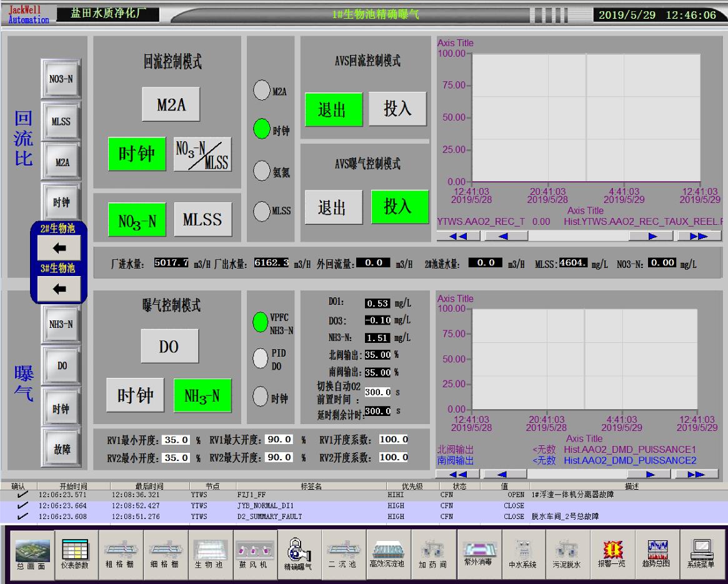Image resolution: width=728 pixels, height=584 pixels.
Task: Select PID DO aeration radio indicator
Action: (x=261, y=358)
